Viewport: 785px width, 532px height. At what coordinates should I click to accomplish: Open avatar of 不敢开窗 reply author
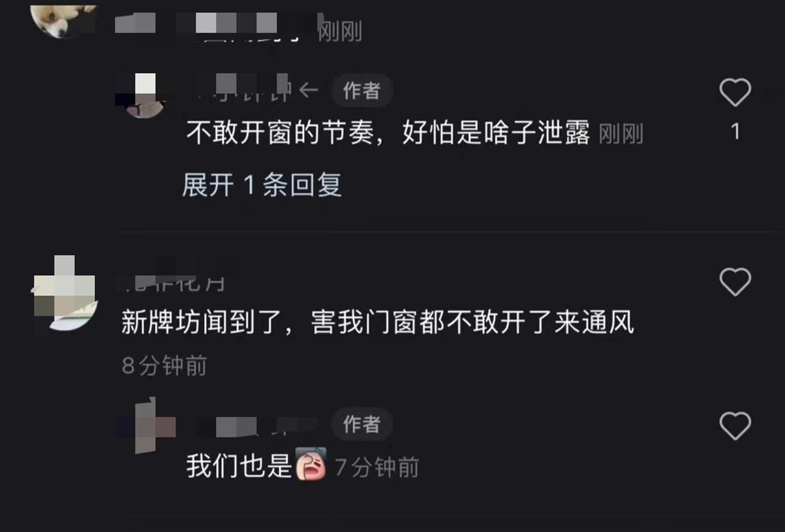coord(145,95)
